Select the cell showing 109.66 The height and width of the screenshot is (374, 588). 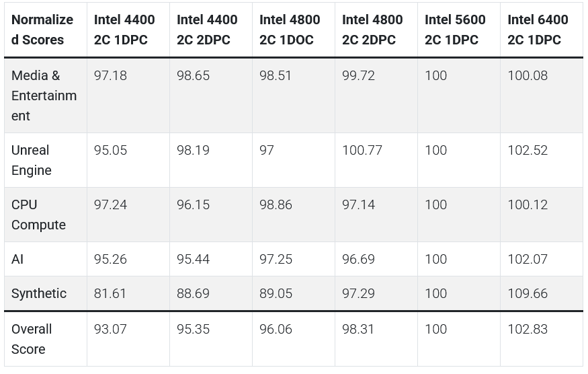pos(528,293)
